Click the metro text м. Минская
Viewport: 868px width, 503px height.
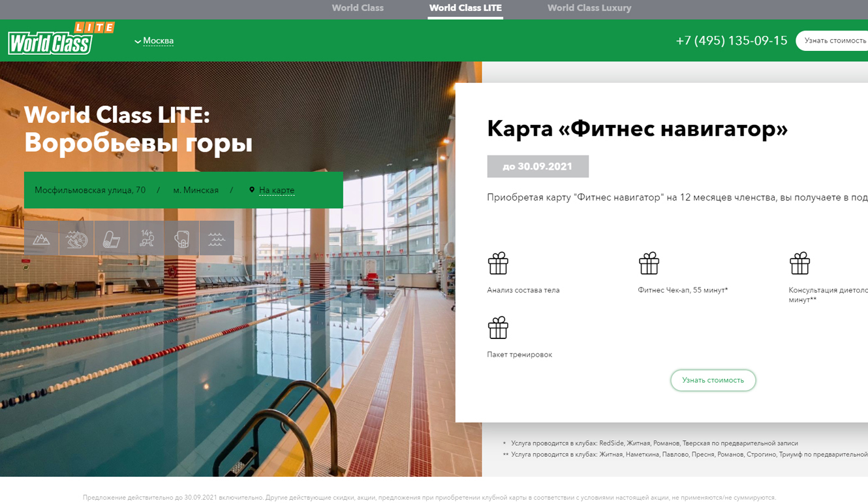[196, 190]
